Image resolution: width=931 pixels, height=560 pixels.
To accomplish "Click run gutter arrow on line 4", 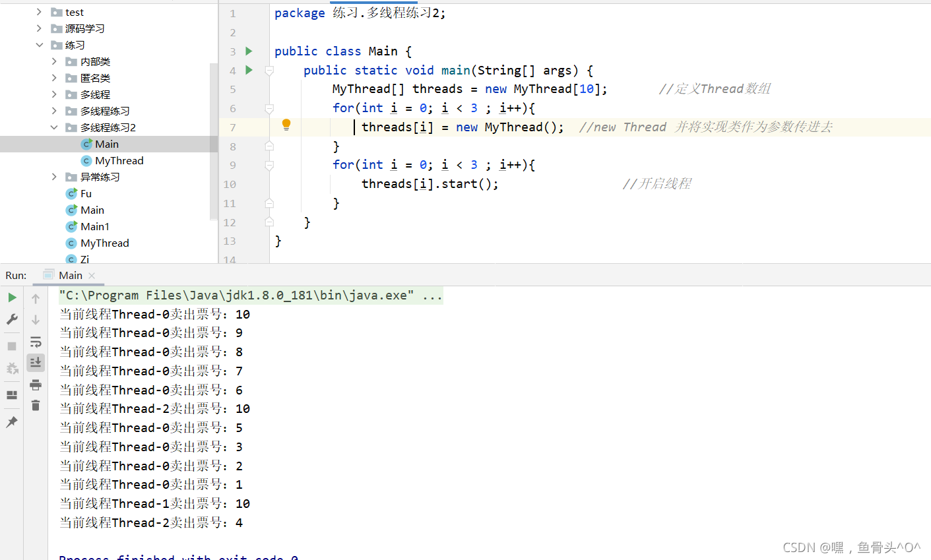I will click(x=249, y=70).
